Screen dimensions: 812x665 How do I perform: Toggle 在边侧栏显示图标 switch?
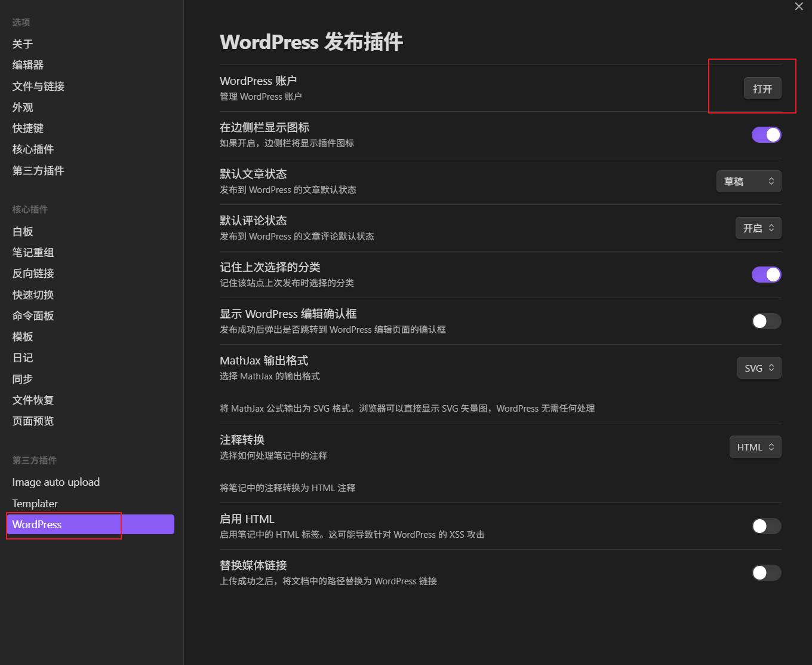tap(766, 134)
